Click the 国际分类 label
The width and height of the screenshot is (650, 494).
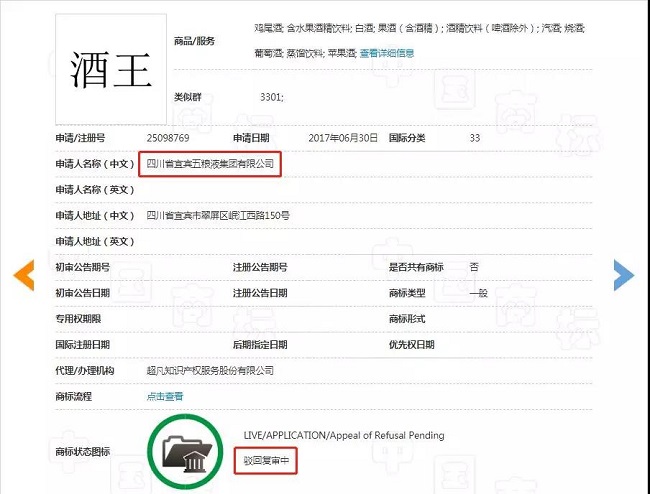[x=407, y=138]
